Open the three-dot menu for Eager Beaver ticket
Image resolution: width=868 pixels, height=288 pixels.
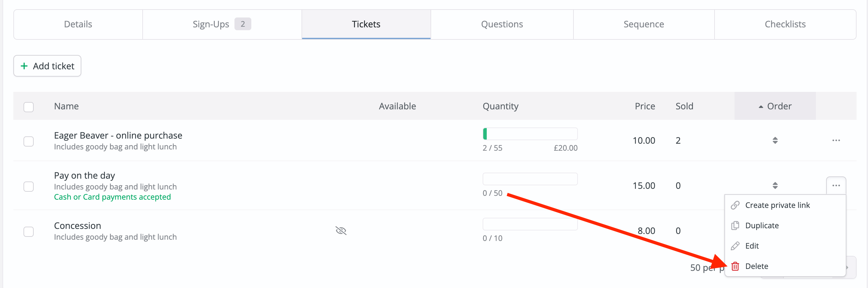(x=836, y=140)
